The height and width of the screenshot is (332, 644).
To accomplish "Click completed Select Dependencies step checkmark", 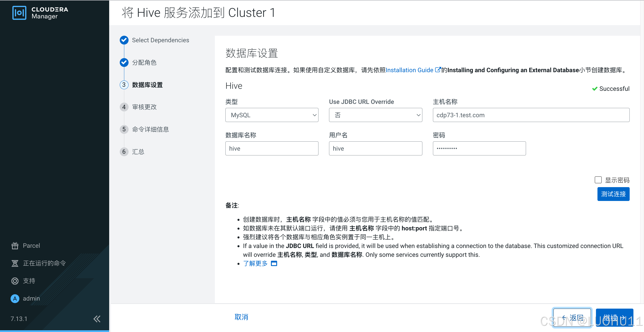I will pos(124,40).
